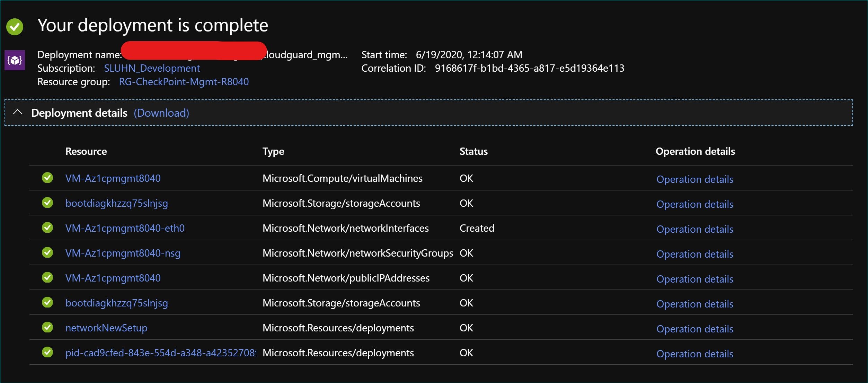868x383 pixels.
Task: View operation details for virtualMachines row
Action: point(695,179)
